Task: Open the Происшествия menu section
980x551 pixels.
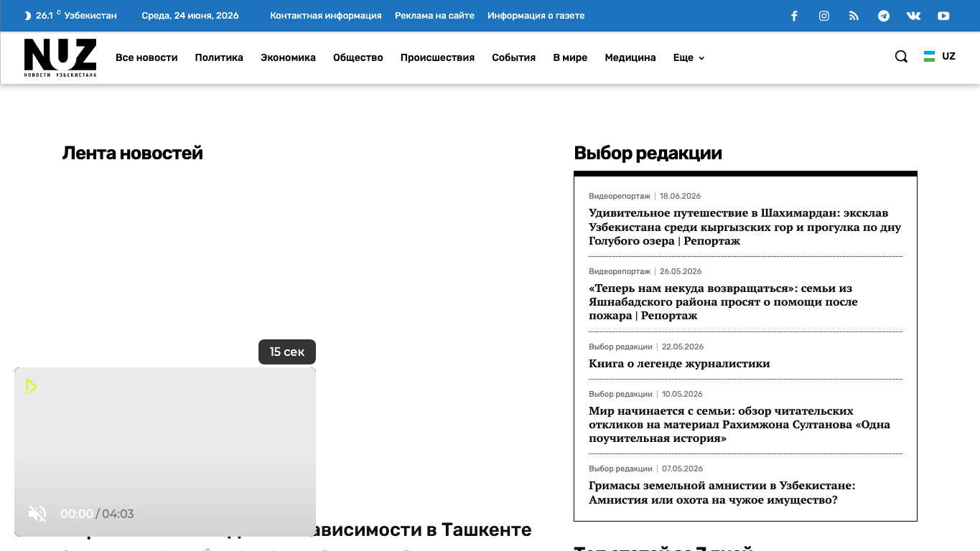Action: coord(437,57)
